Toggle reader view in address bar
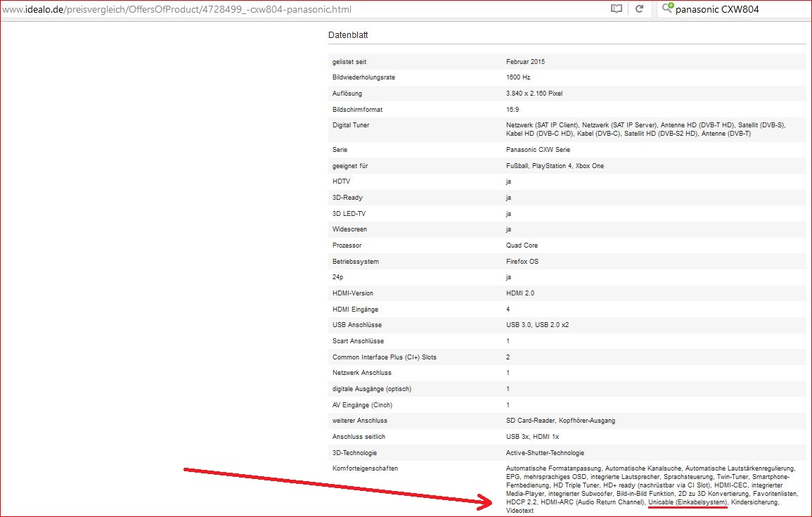 coord(617,9)
